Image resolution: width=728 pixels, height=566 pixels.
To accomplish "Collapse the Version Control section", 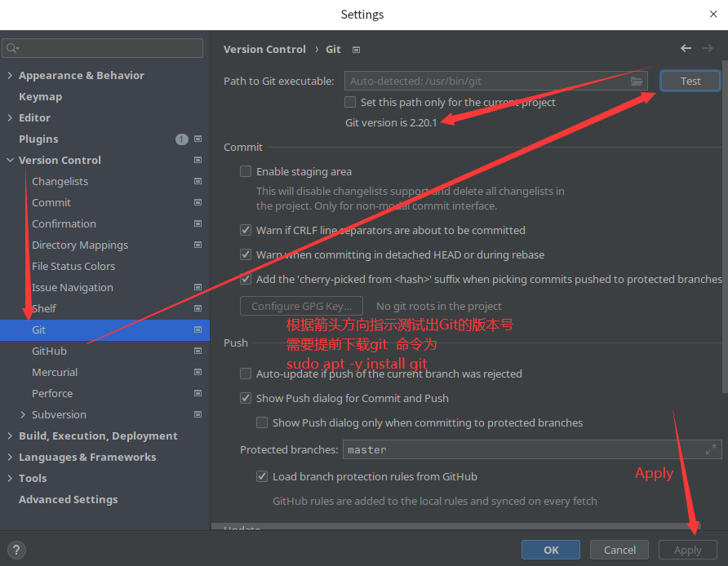I will (10, 160).
